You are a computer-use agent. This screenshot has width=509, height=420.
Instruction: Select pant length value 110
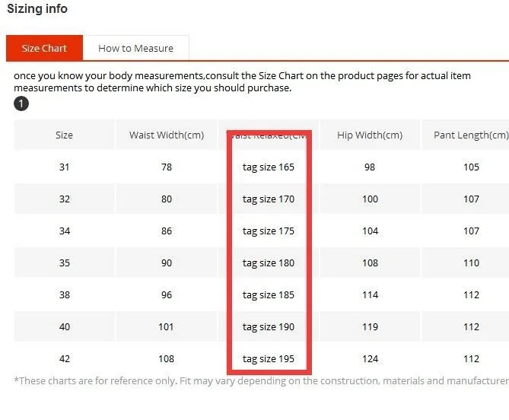coord(471,263)
